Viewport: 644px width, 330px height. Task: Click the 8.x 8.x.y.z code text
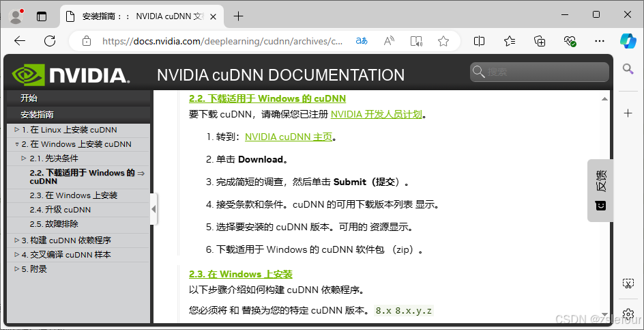[x=404, y=311]
